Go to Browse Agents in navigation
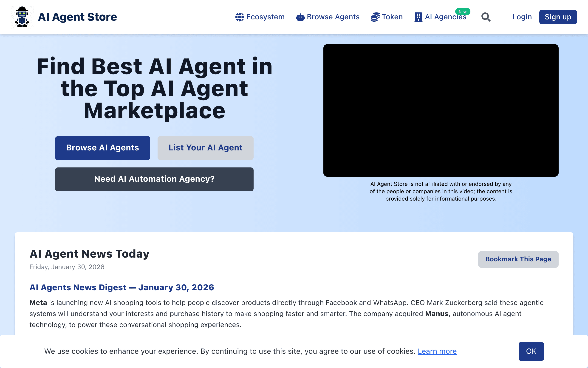The height and width of the screenshot is (368, 588). coord(328,17)
